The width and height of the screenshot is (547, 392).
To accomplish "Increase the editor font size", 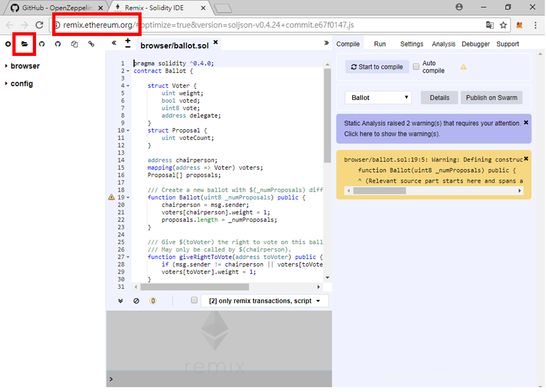I will pyautogui.click(x=128, y=40).
